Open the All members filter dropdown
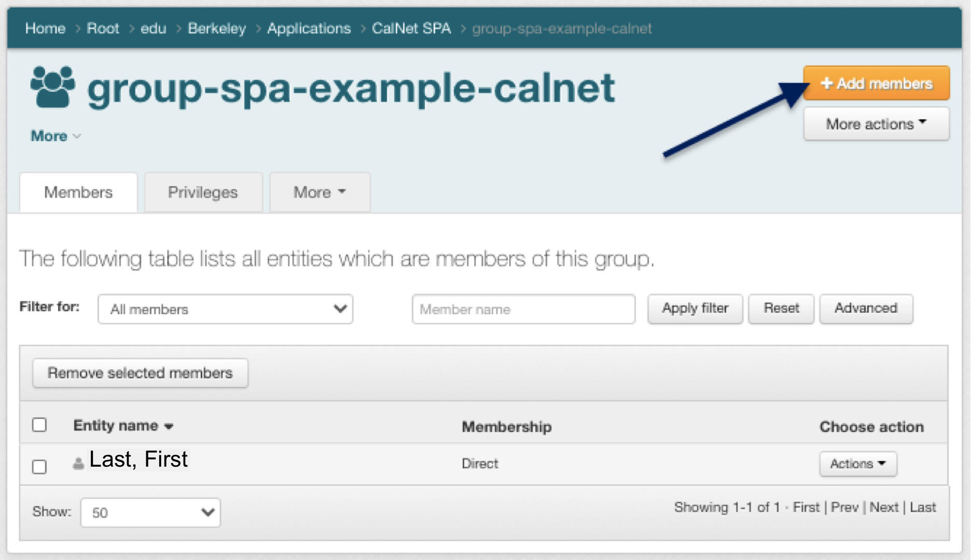The height and width of the screenshot is (560, 971). [x=225, y=309]
